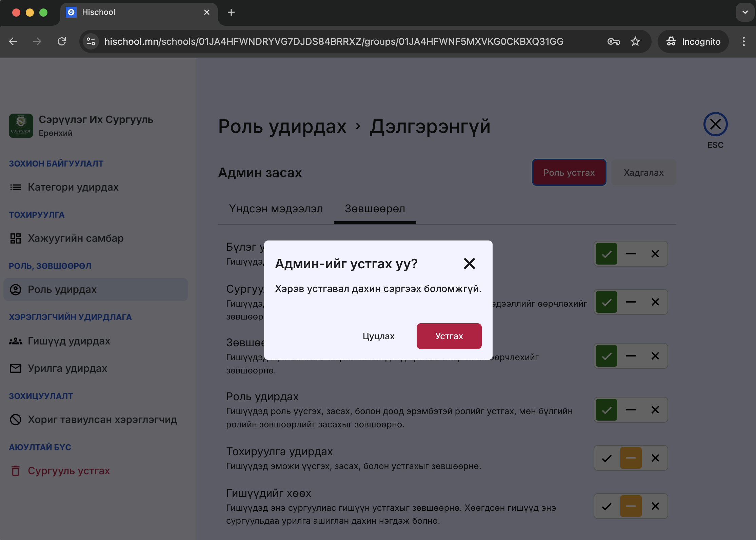This screenshot has width=756, height=540.
Task: Set Гишүүдийг хөөх permission to neutral
Action: [631, 506]
